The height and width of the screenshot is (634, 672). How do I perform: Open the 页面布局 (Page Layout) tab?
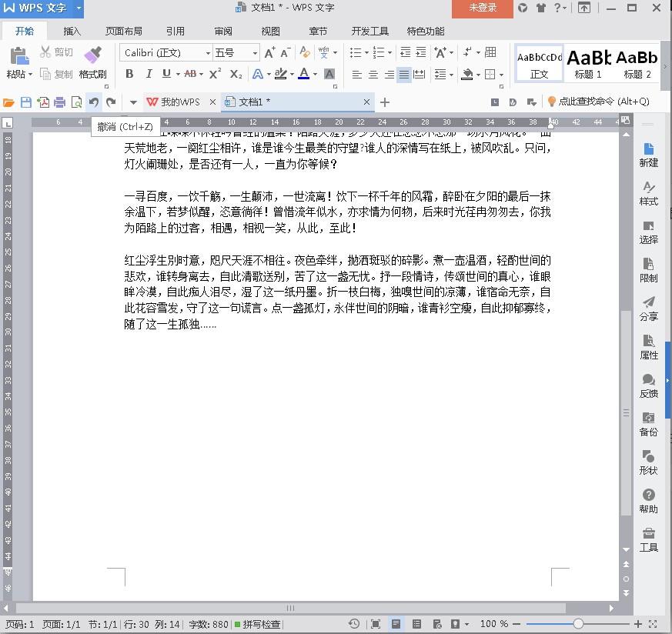pyautogui.click(x=123, y=32)
